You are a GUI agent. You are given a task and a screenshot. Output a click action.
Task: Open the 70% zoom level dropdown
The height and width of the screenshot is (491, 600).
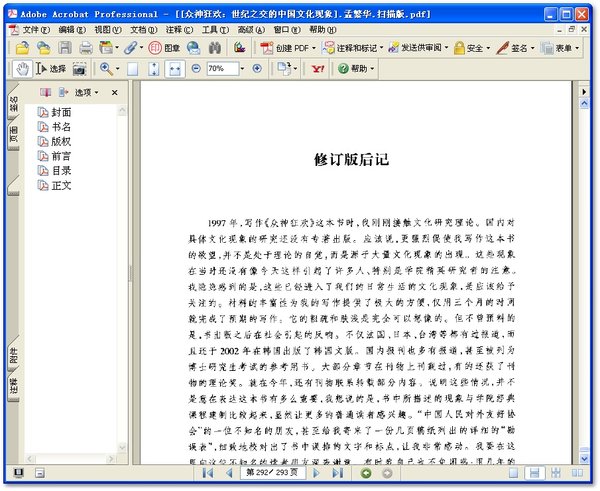(x=240, y=68)
